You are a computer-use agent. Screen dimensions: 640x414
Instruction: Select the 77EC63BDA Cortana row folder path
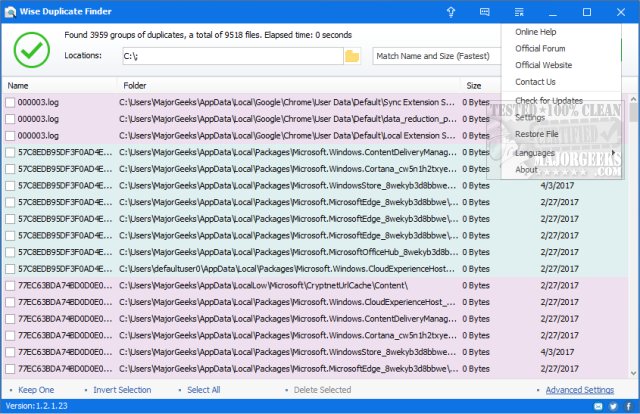[x=288, y=336]
